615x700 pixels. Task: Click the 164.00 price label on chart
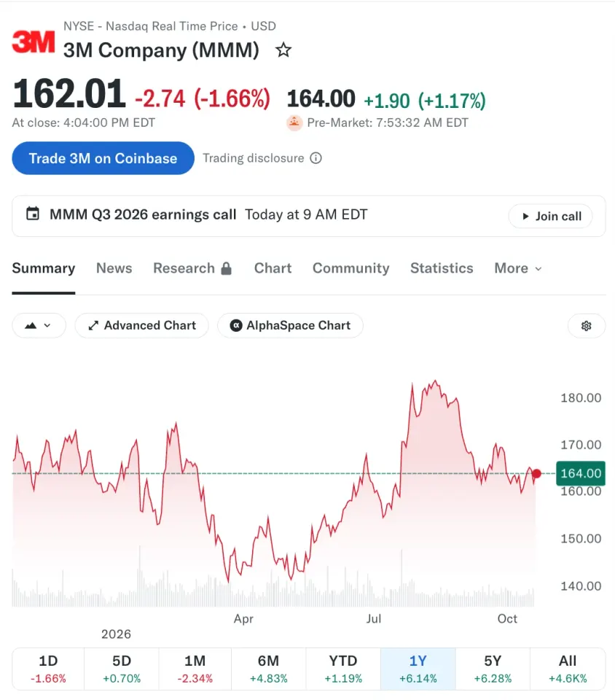click(581, 473)
